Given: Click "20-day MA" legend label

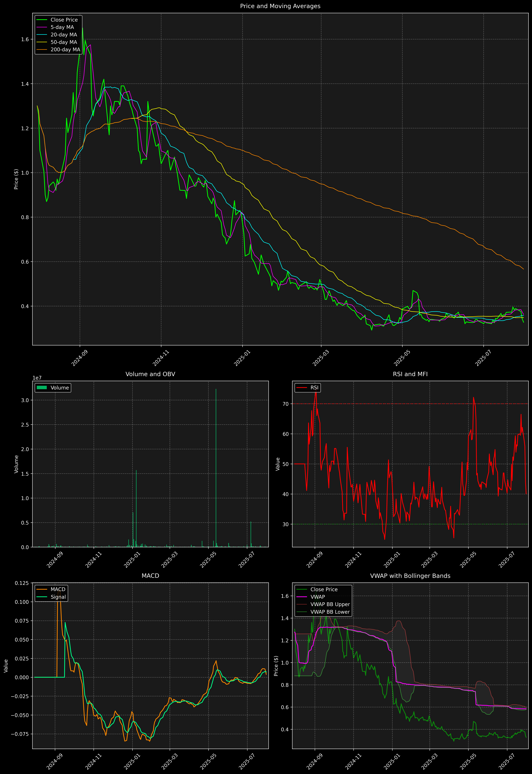Looking at the screenshot, I should coord(64,35).
